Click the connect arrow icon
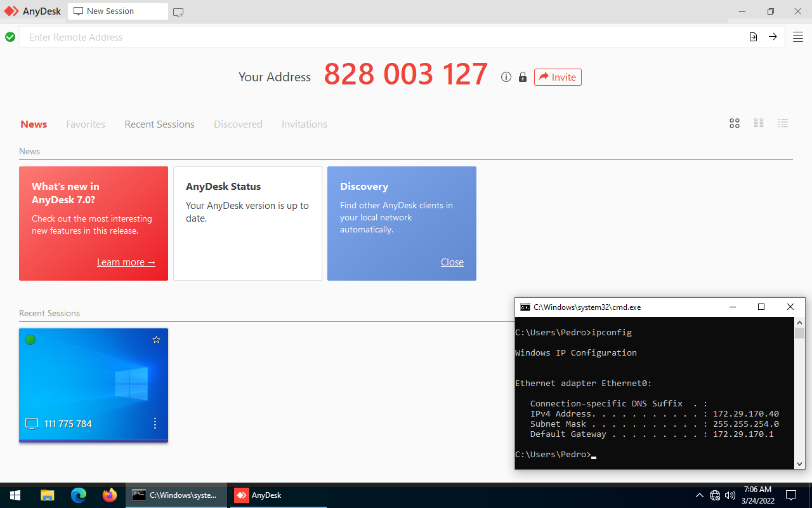Image resolution: width=812 pixels, height=508 pixels. (x=773, y=37)
